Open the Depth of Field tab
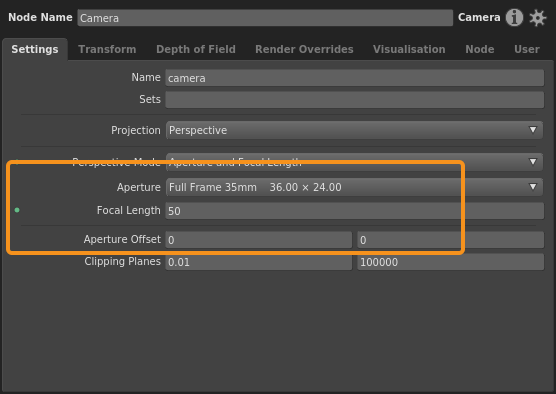This screenshot has height=394, width=556. tap(196, 49)
